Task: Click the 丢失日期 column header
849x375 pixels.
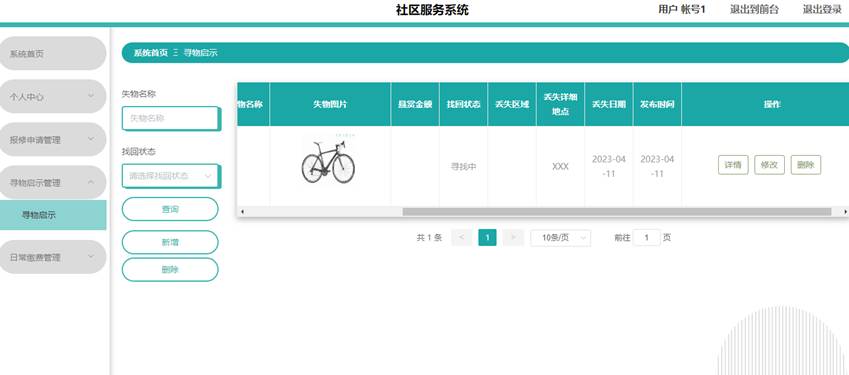Action: coord(609,104)
